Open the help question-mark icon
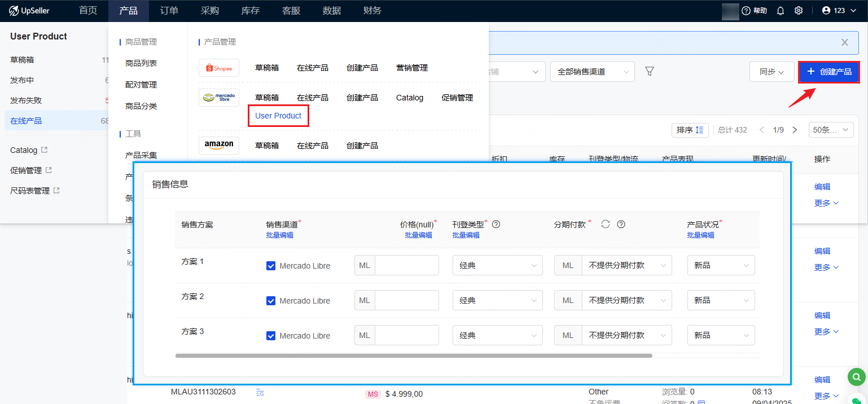 point(746,11)
